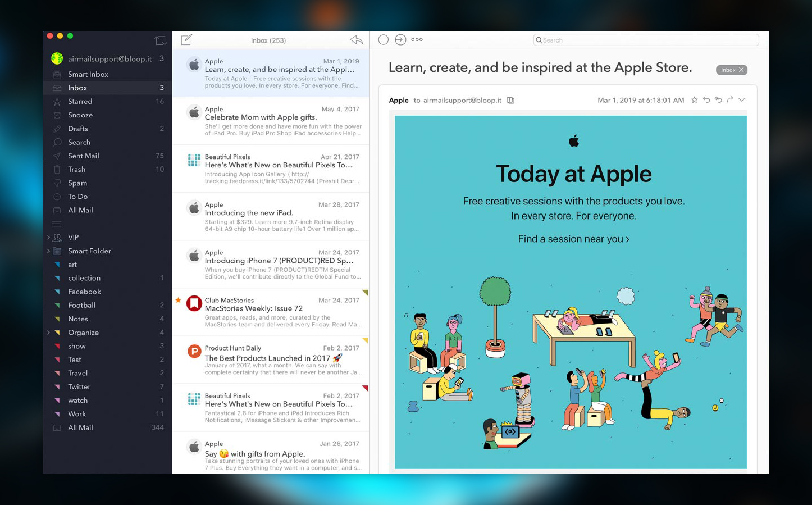Select Sent Mail in sidebar
The width and height of the screenshot is (812, 505).
(83, 156)
